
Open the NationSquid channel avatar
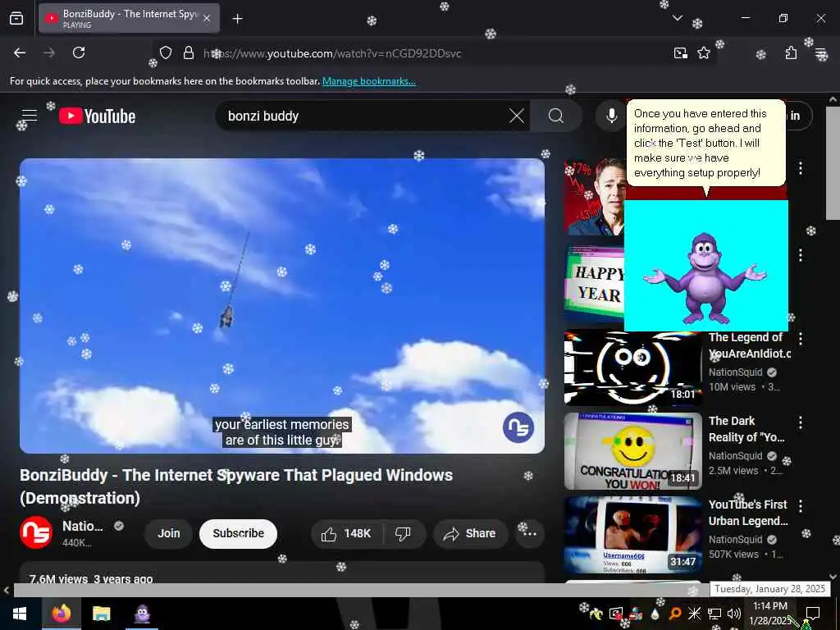tap(36, 532)
